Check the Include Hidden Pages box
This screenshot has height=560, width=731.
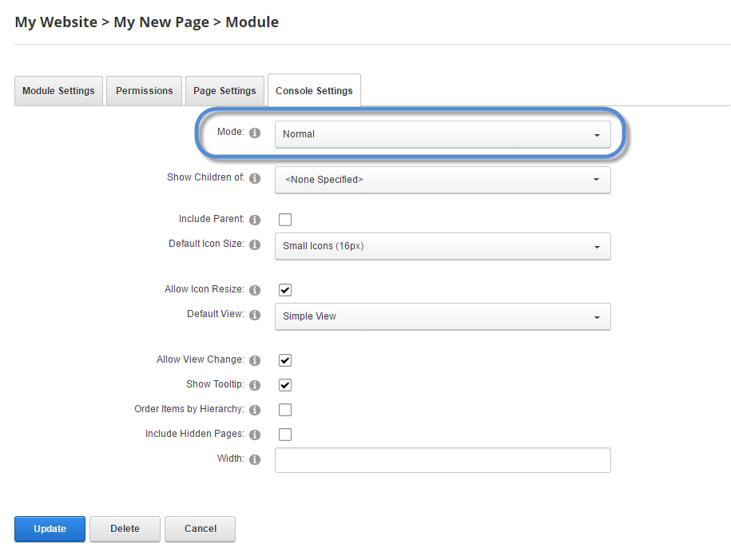[285, 435]
